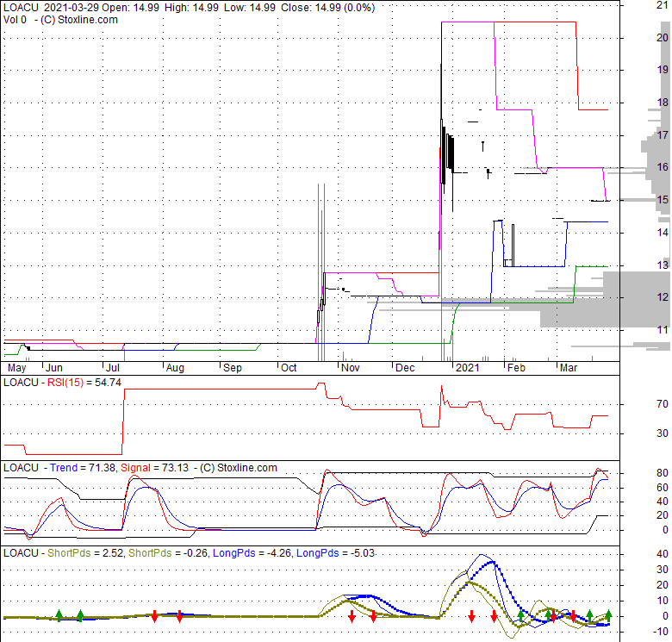Click the RSI value '54.74'

[108, 383]
